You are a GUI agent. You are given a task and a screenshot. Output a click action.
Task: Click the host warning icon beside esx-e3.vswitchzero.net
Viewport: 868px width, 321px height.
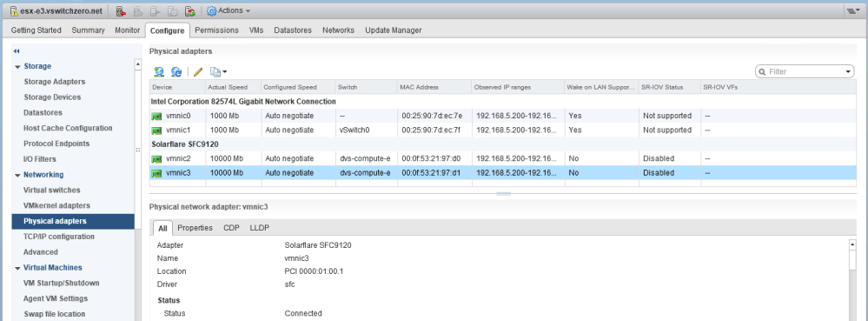coord(14,10)
